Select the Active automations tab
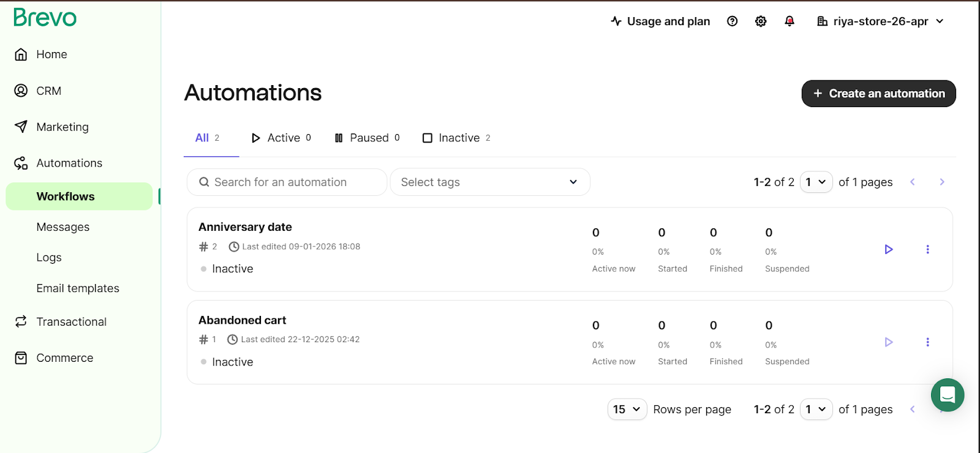The image size is (980, 453). (x=281, y=138)
